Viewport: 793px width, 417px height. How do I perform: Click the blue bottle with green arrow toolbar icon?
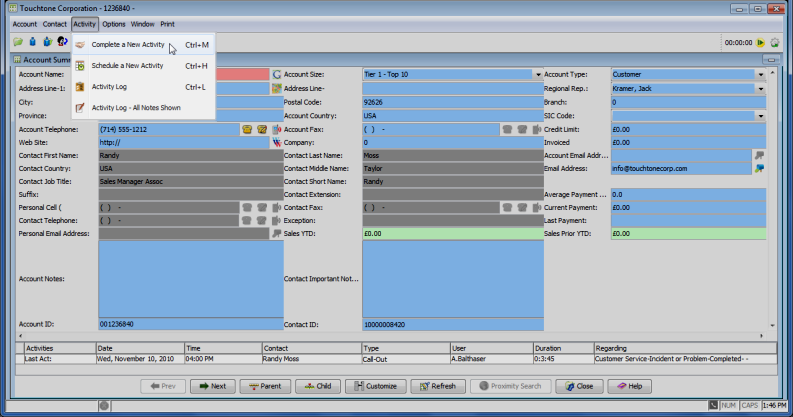tap(48, 42)
